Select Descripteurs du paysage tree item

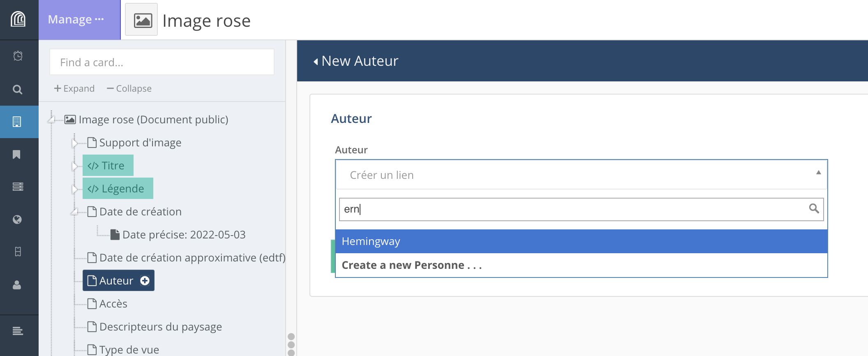160,327
